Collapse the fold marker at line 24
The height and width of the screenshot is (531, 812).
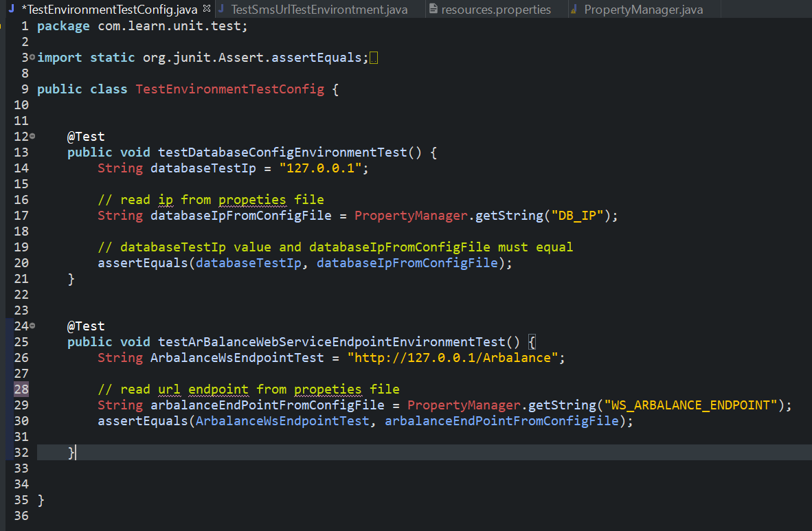click(x=33, y=326)
